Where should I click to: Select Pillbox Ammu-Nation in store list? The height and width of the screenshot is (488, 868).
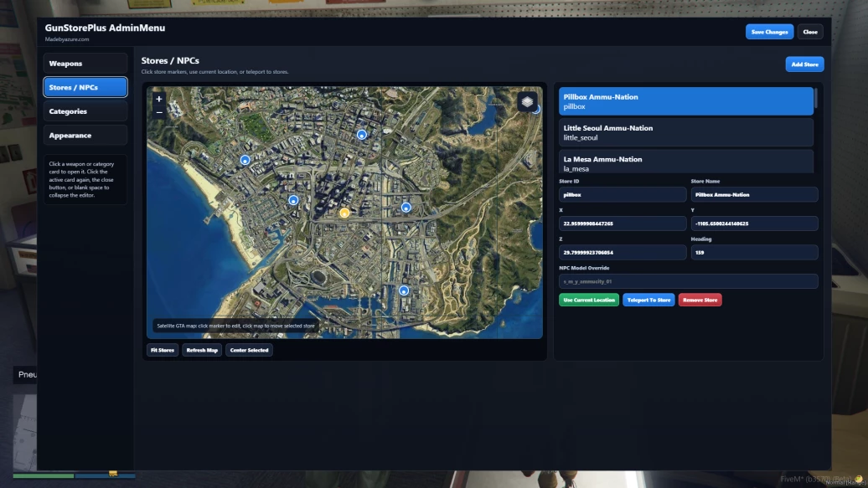click(686, 101)
